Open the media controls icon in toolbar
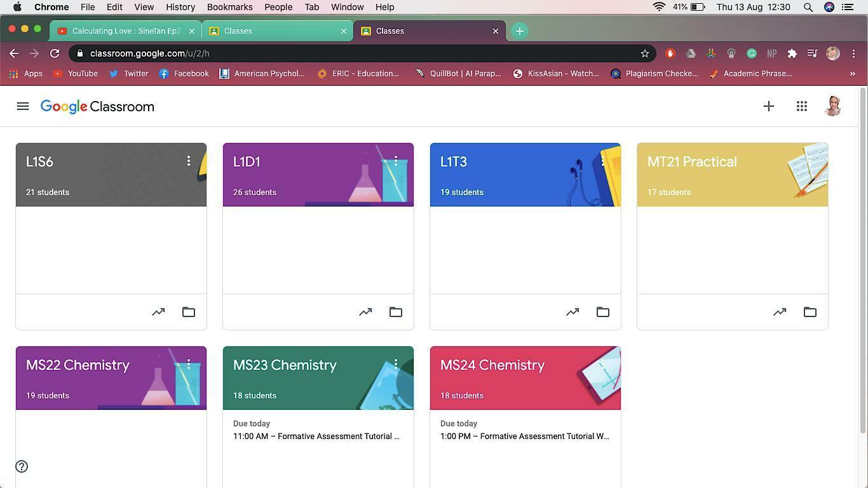 coord(812,53)
